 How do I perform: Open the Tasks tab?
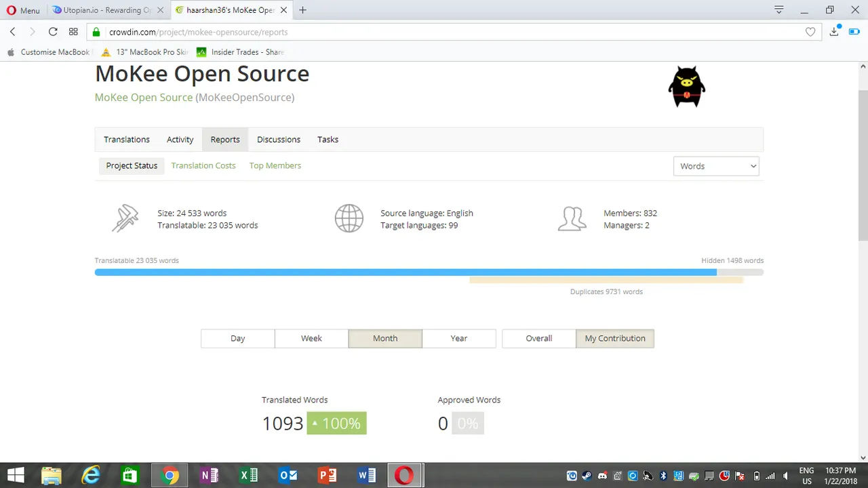click(328, 140)
